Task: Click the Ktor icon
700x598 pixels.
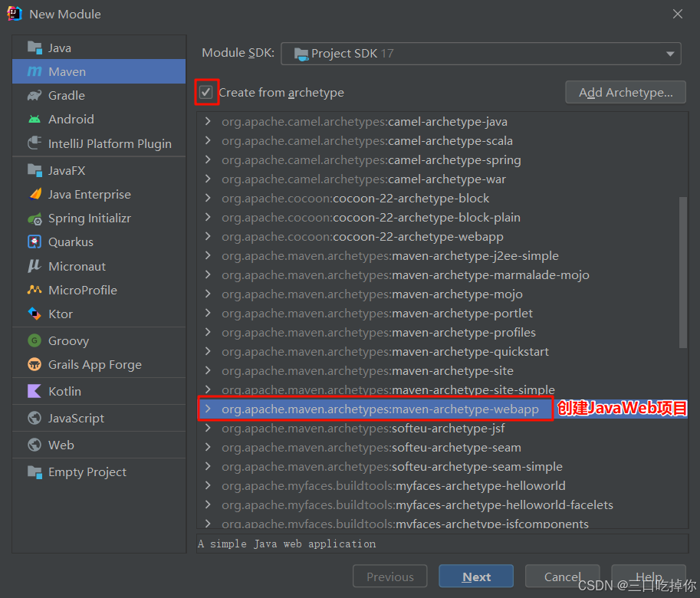Action: [x=35, y=314]
